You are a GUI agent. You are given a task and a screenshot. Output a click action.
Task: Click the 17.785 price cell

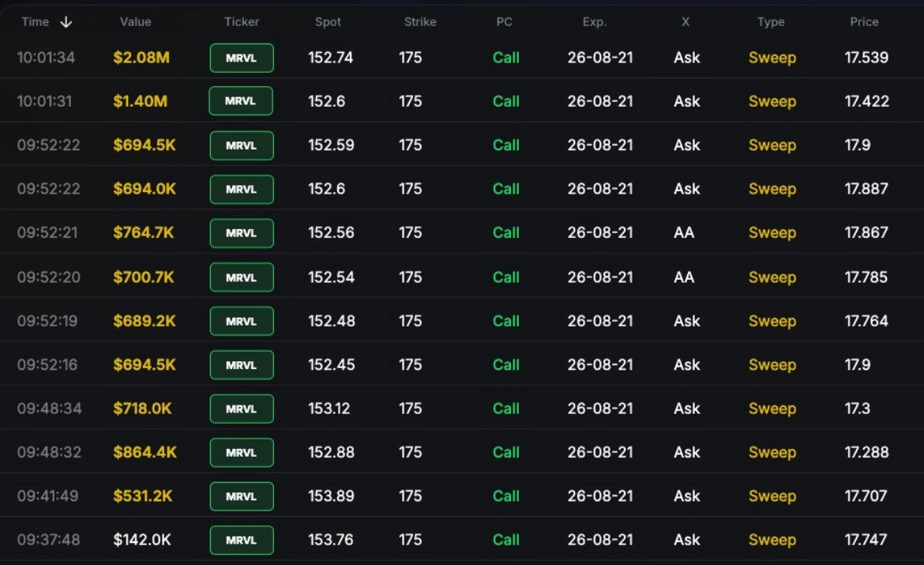[x=866, y=277]
